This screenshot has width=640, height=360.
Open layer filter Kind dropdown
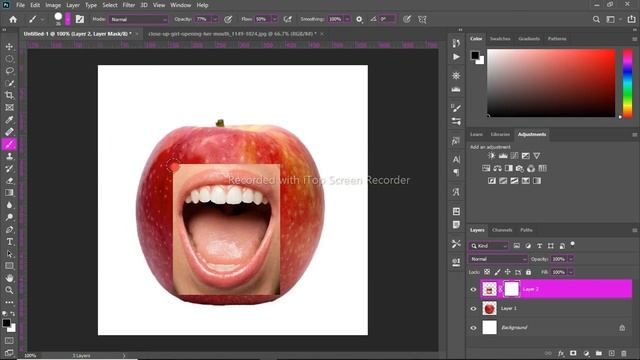(488, 246)
